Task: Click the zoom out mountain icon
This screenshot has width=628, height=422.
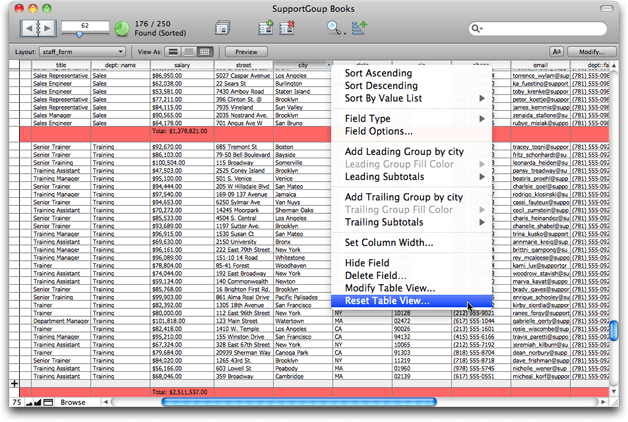Action: [29, 402]
